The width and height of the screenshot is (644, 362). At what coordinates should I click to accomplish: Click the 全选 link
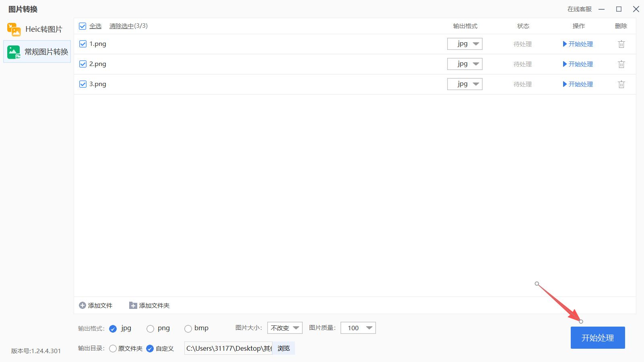[95, 26]
